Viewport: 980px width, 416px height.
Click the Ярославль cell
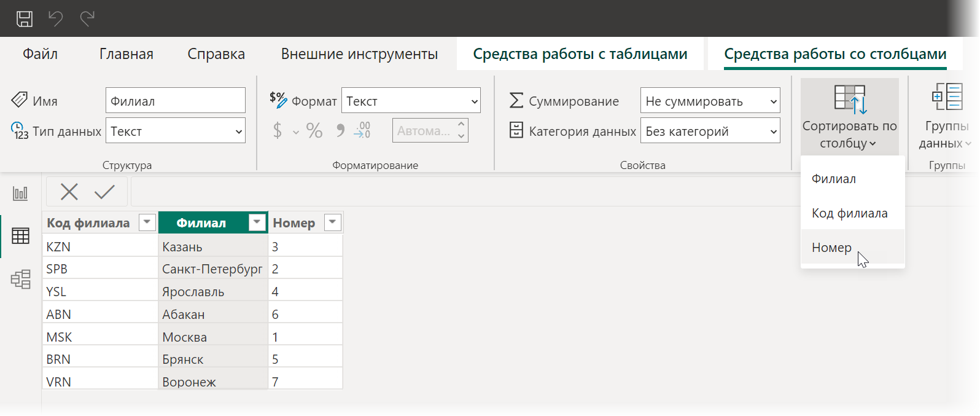coord(213,291)
